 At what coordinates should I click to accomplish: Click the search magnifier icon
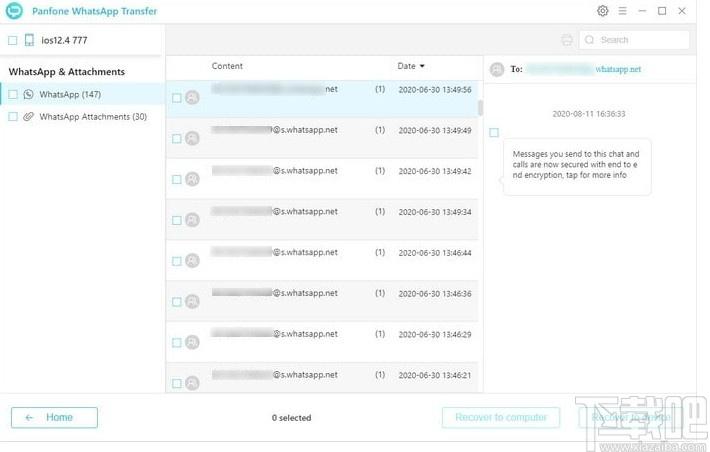pyautogui.click(x=589, y=40)
